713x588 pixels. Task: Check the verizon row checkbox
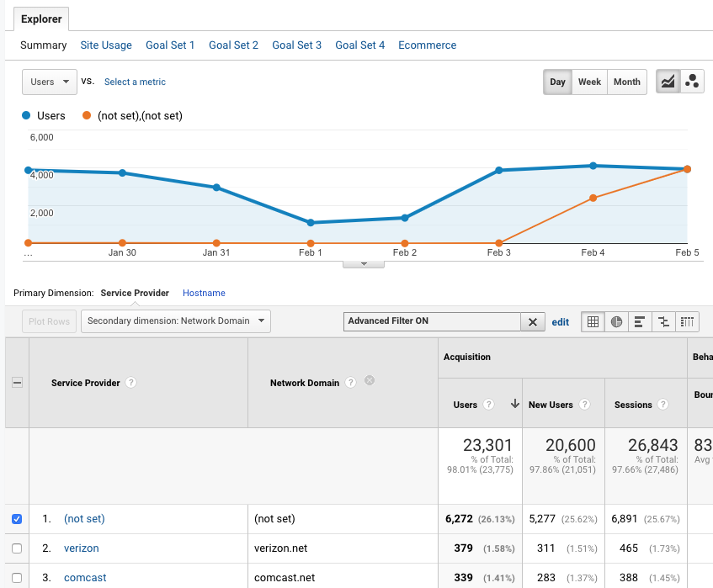(17, 548)
